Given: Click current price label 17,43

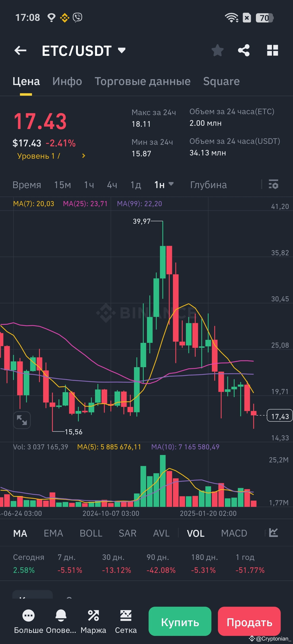Looking at the screenshot, I should (x=280, y=415).
